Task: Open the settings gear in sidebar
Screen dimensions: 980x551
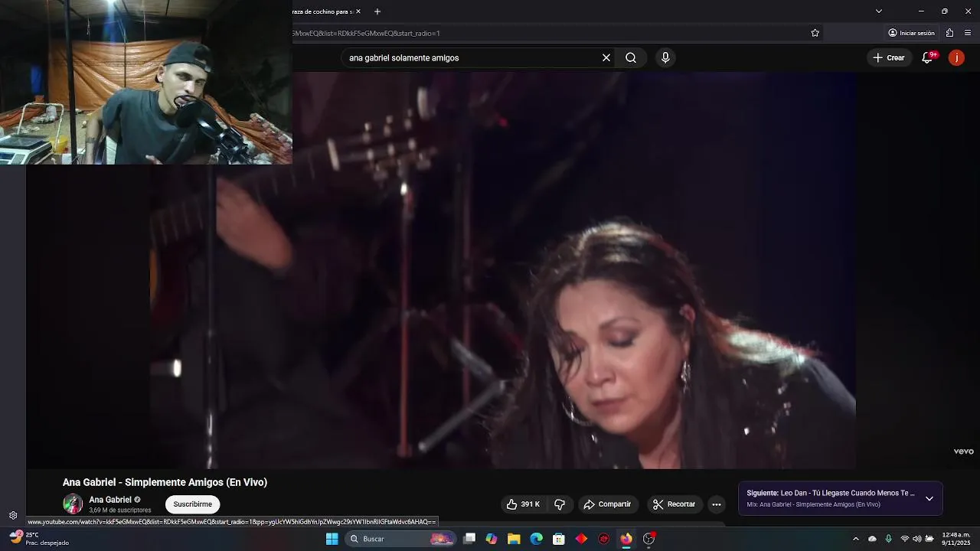Action: point(13,516)
